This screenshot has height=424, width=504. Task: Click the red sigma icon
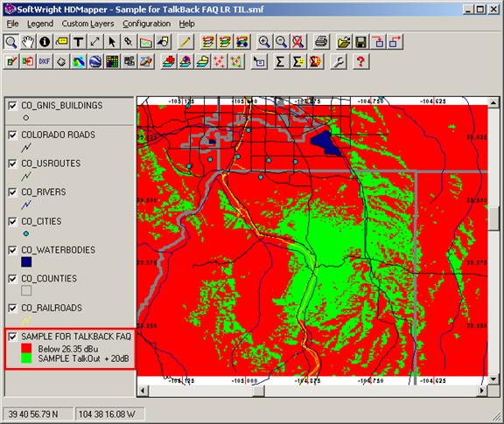(315, 61)
